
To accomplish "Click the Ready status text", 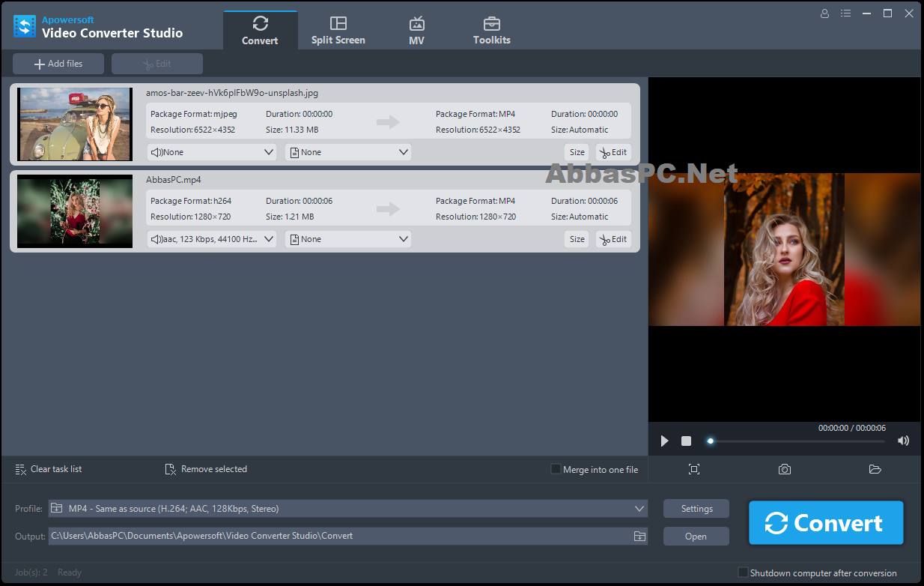I will (x=70, y=573).
